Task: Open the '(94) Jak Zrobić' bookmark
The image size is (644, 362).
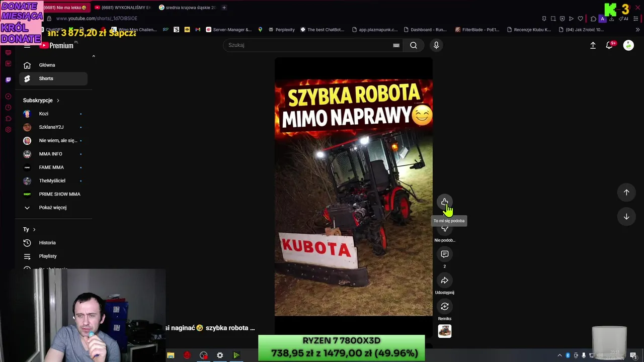Action: pyautogui.click(x=581, y=30)
